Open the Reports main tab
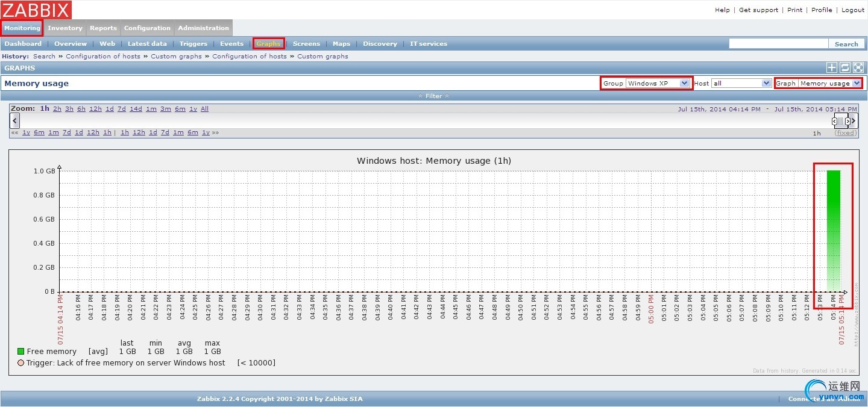 103,28
